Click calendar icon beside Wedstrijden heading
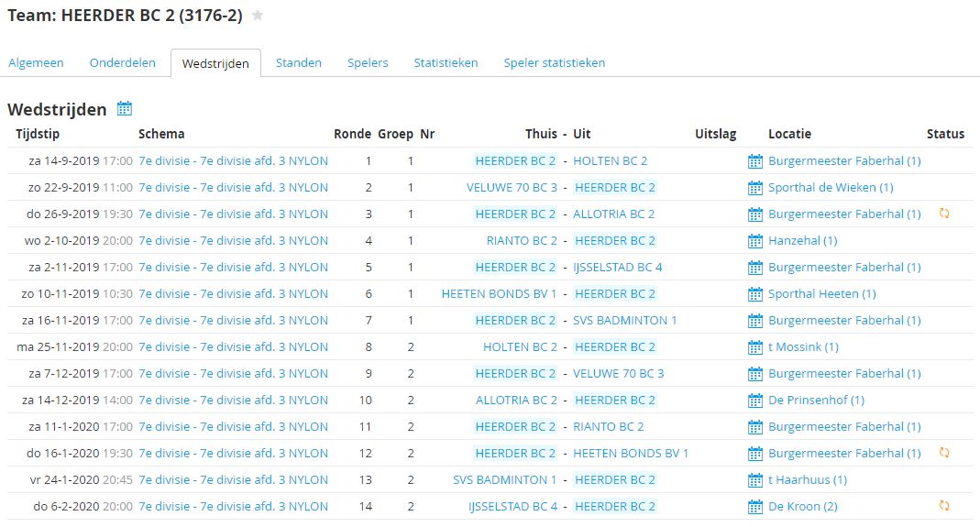 [x=125, y=109]
